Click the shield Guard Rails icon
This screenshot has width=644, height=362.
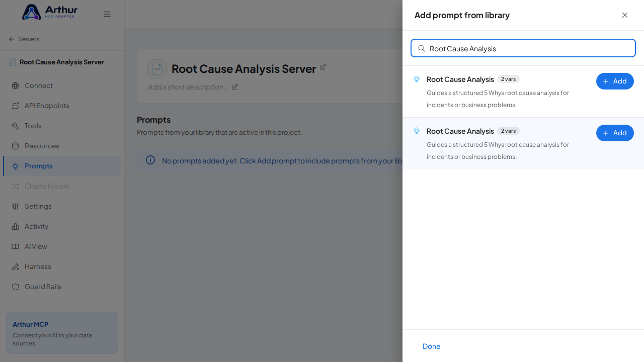[x=16, y=287]
